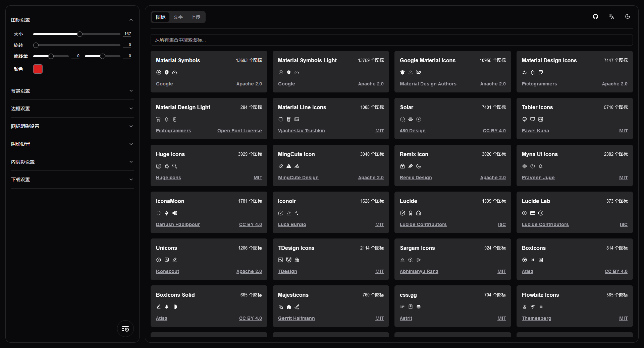Viewport: 644px width, 348px height.
Task: Open the 480 Design author link
Action: (x=413, y=131)
